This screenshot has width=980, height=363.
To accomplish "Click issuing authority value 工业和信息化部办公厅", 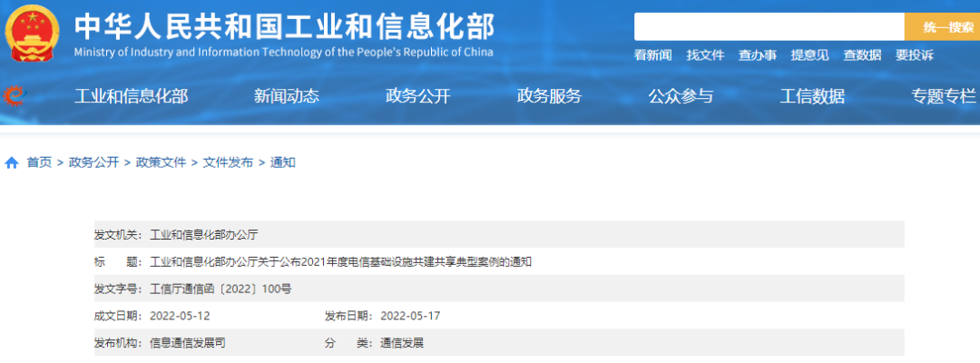I will [204, 235].
